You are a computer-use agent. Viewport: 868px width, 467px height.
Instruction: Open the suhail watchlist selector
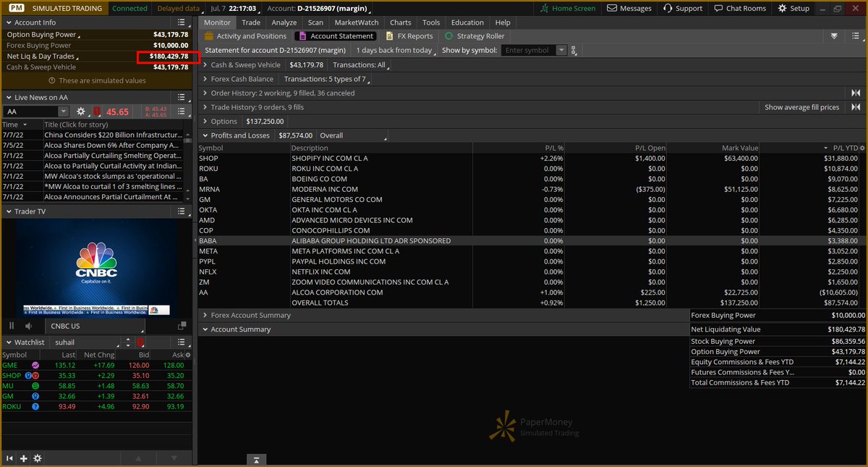[x=84, y=342]
